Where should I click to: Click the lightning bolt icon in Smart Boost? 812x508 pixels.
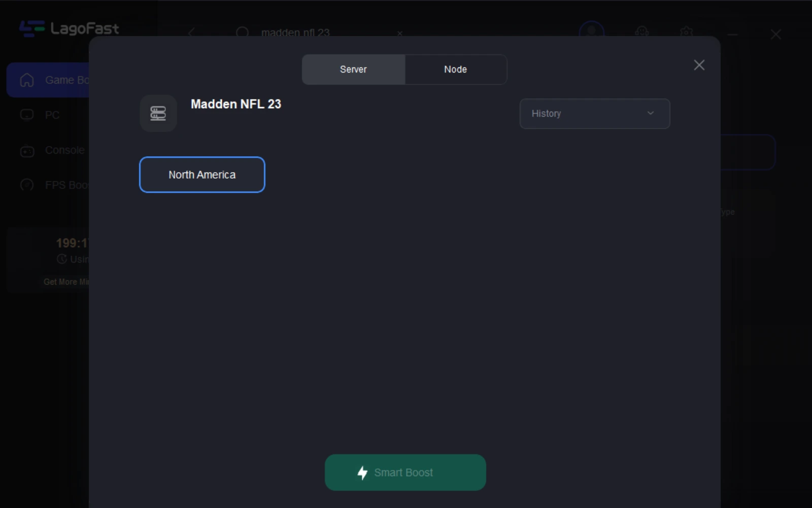[362, 472]
